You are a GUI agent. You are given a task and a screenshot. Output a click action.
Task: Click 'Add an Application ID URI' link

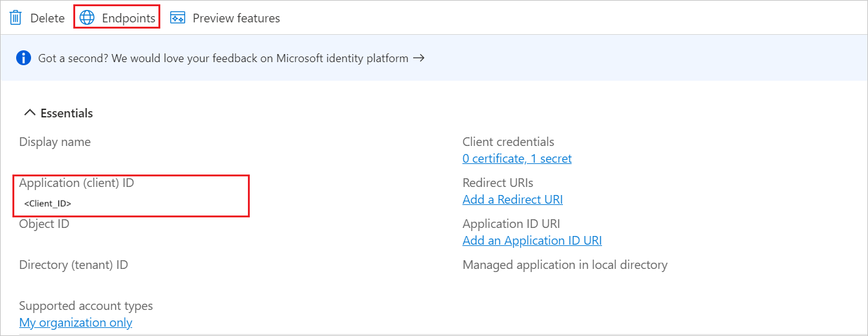(x=532, y=240)
